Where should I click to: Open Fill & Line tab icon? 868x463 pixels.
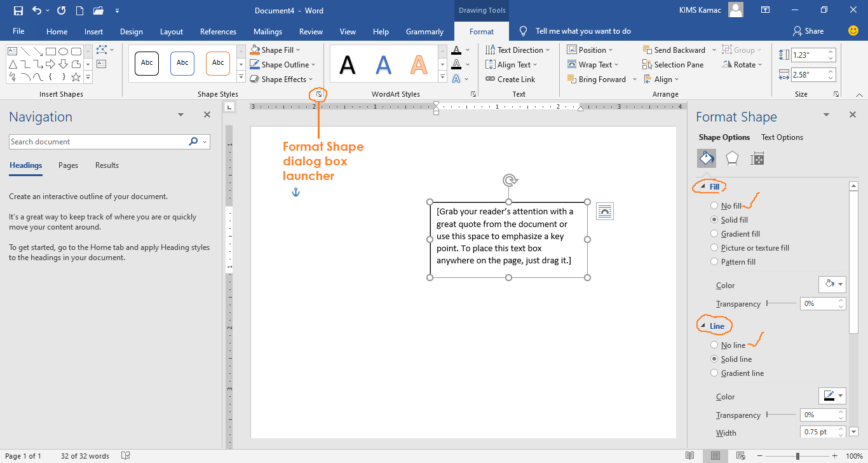(707, 158)
